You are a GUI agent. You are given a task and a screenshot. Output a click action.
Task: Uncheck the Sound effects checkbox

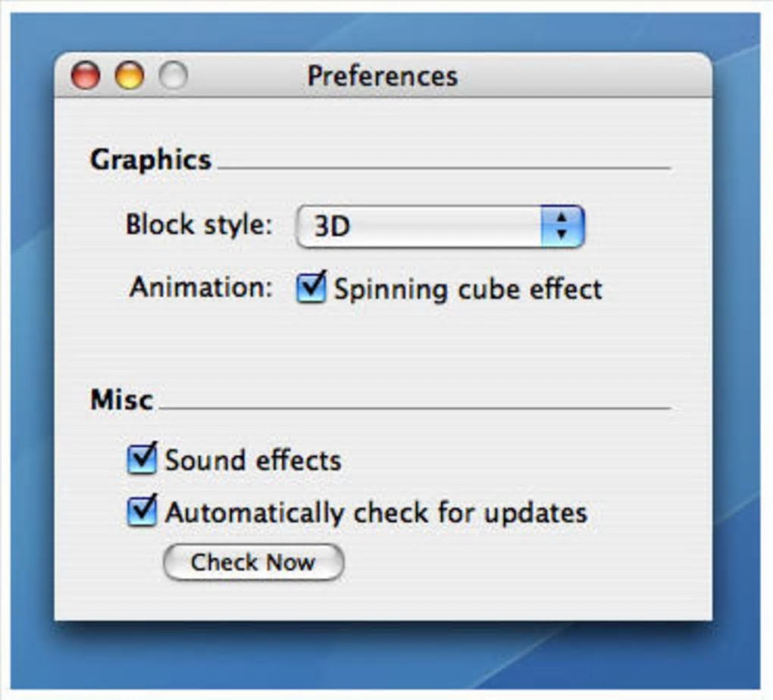142,459
